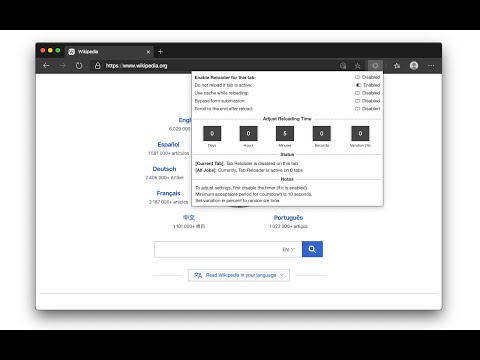This screenshot has width=480, height=360.
Task: Expand Read Wikipedia in your language
Action: [x=239, y=275]
